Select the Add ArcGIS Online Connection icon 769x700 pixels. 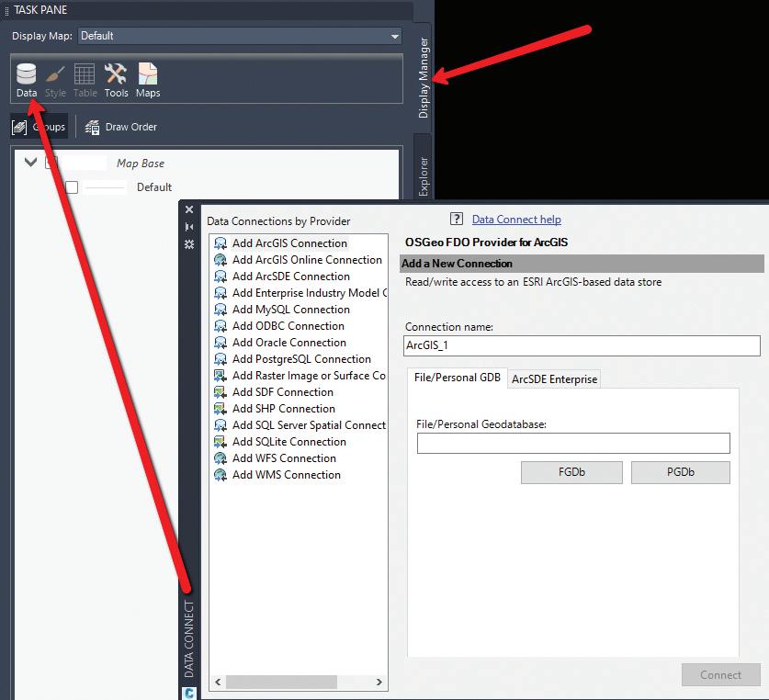click(221, 260)
